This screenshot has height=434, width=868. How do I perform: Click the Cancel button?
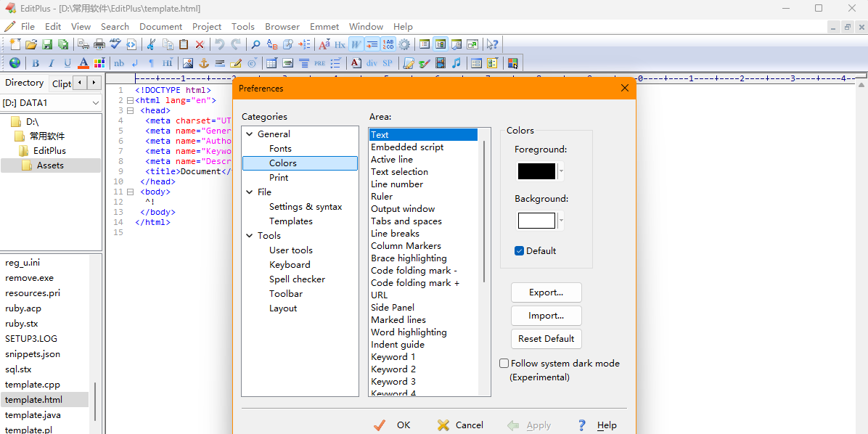pyautogui.click(x=460, y=425)
